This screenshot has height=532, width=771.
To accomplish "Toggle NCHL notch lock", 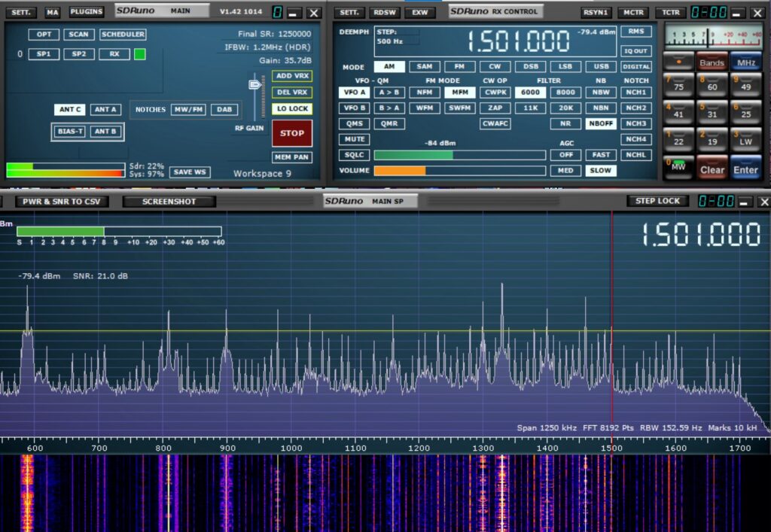I will point(636,155).
